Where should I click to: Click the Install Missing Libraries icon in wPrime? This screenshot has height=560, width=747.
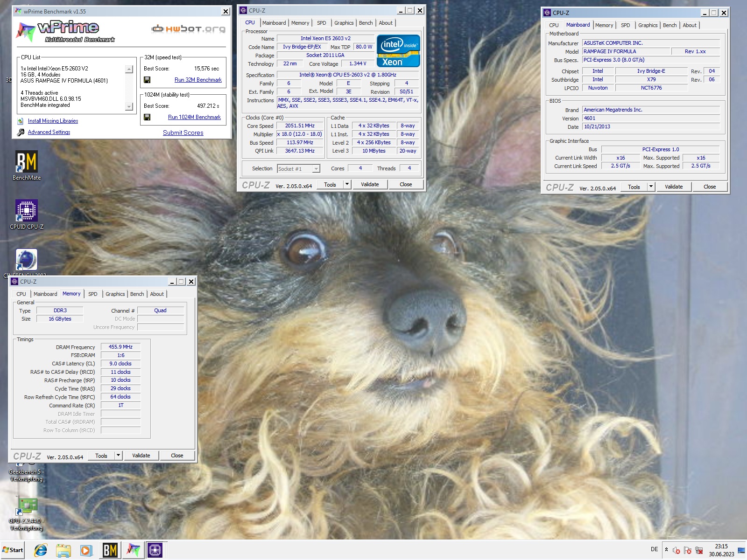[21, 121]
